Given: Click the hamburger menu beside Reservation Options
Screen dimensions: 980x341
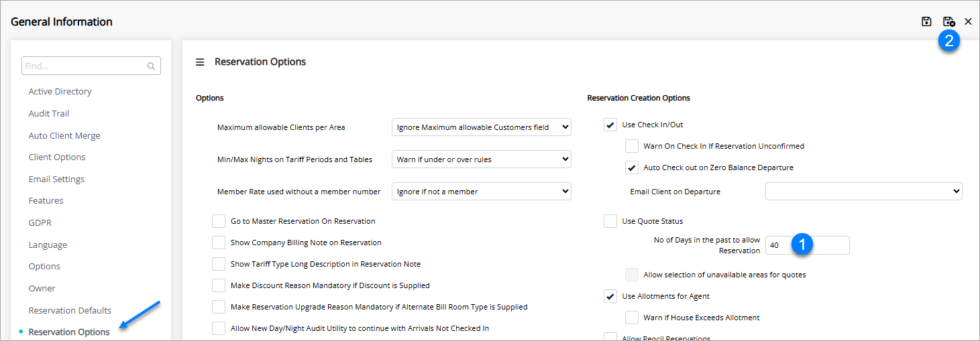Looking at the screenshot, I should click(x=200, y=62).
